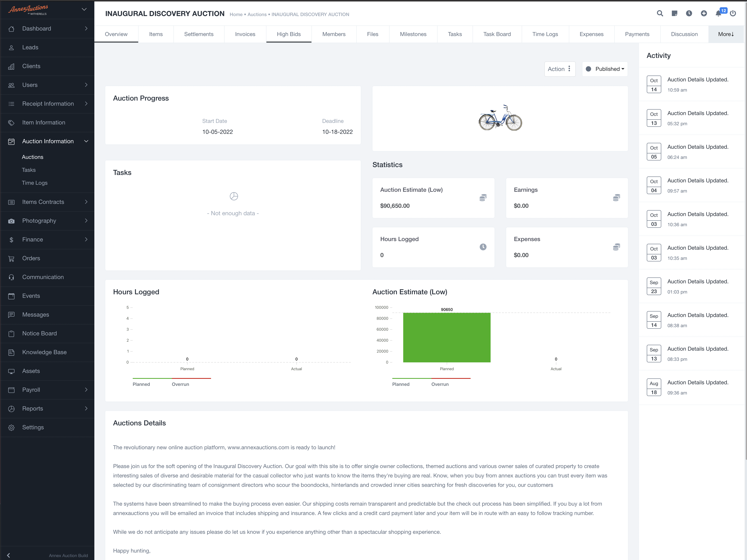
Task: Open notifications bell with 12 badge
Action: pyautogui.click(x=718, y=14)
